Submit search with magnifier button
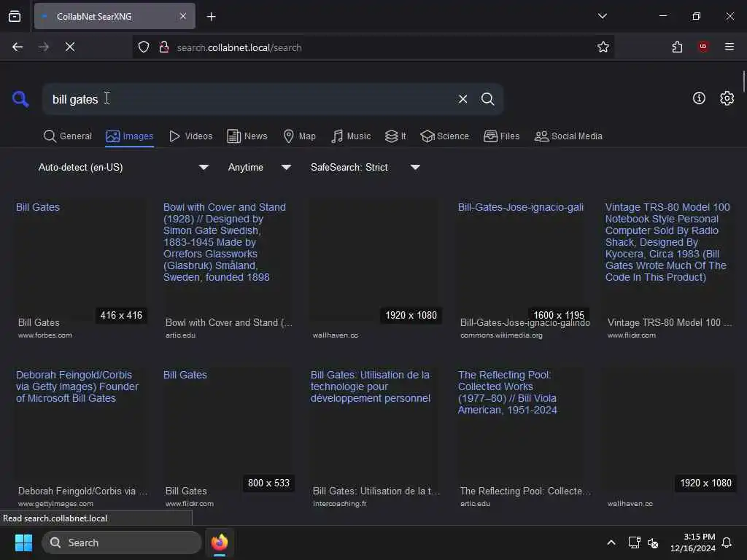Image resolution: width=747 pixels, height=560 pixels. click(487, 99)
